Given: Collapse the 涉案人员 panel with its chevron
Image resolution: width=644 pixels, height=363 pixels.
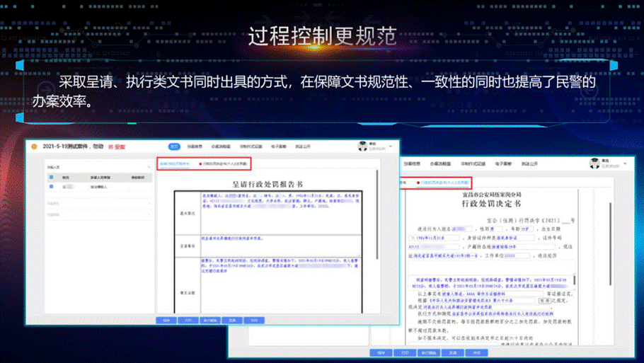Looking at the screenshot, I should pyautogui.click(x=148, y=167).
